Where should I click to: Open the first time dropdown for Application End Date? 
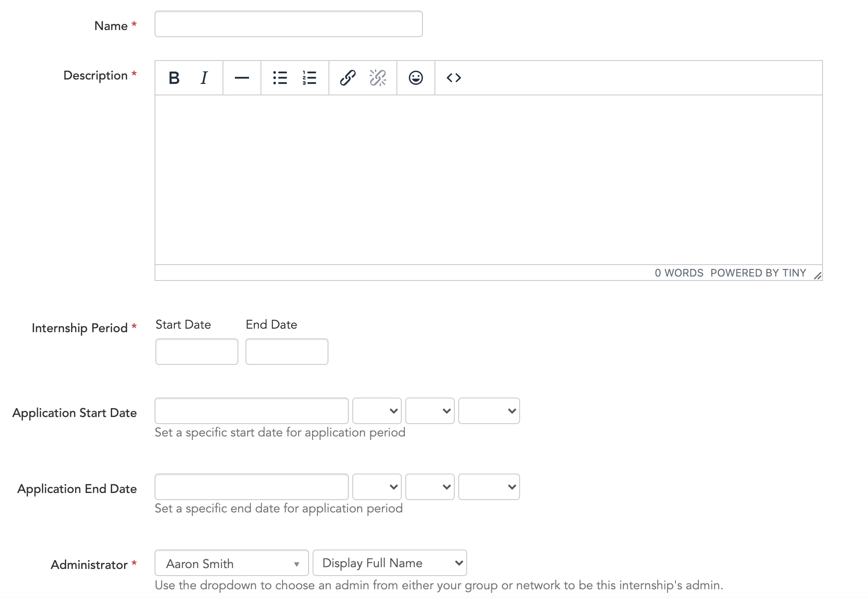377,487
